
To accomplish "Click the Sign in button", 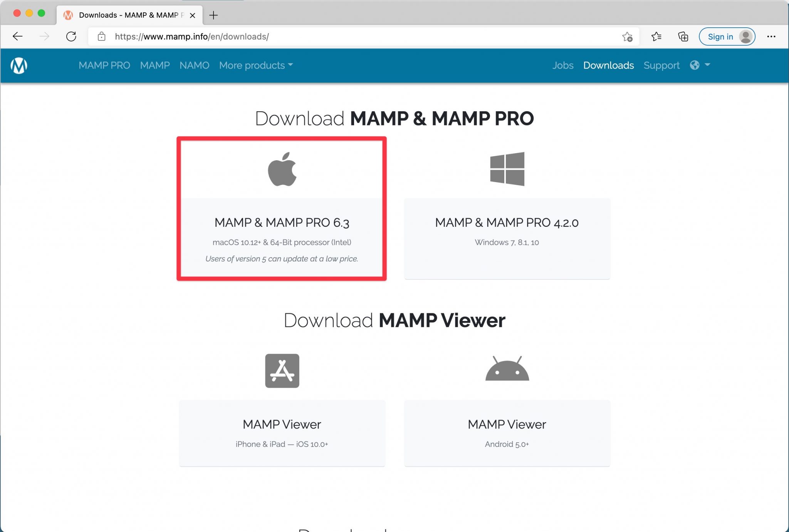I will point(727,37).
